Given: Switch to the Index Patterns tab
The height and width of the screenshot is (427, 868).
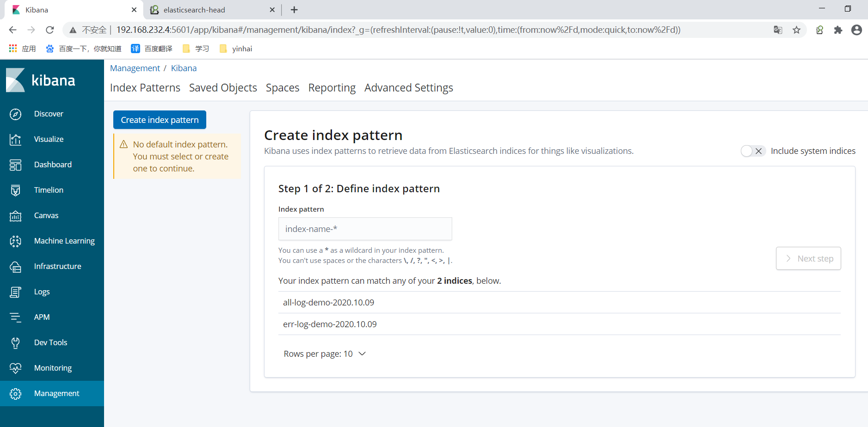Looking at the screenshot, I should pos(145,88).
